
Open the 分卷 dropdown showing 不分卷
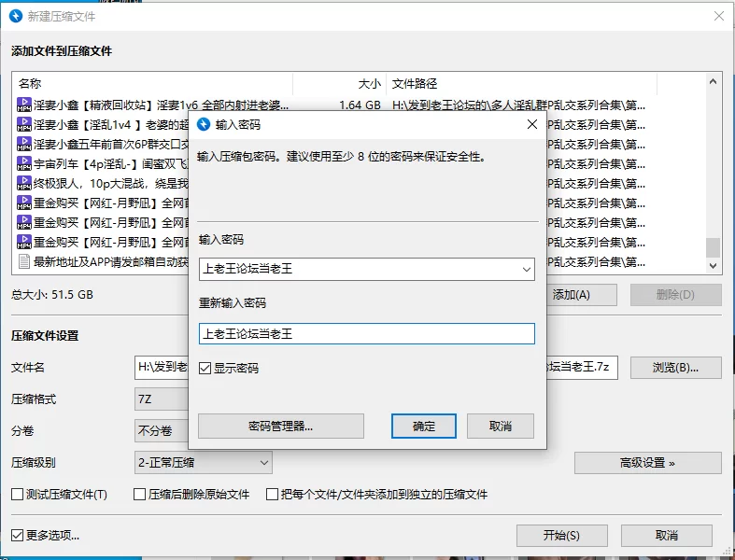click(x=162, y=430)
